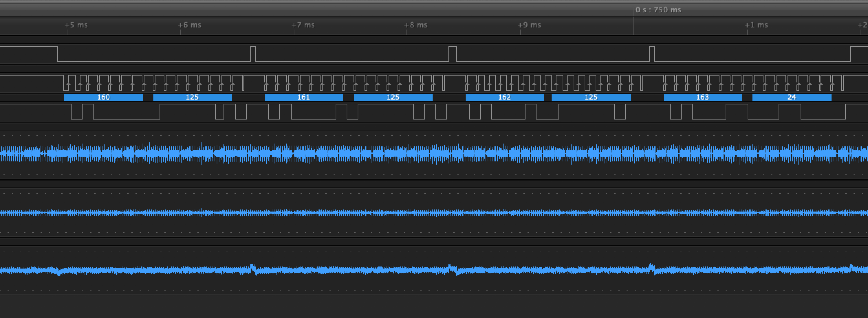The height and width of the screenshot is (318, 868).
Task: Click the decoded byte bubble 163
Action: coord(703,98)
